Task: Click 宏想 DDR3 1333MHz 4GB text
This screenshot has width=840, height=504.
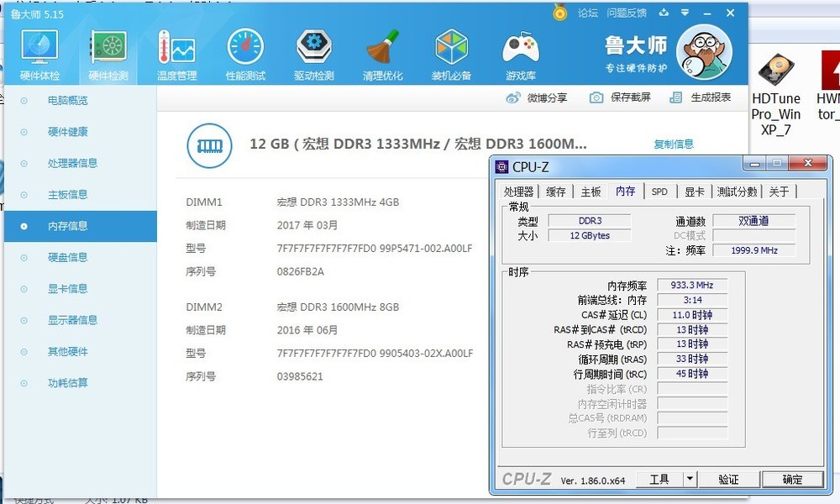Action: 338,202
